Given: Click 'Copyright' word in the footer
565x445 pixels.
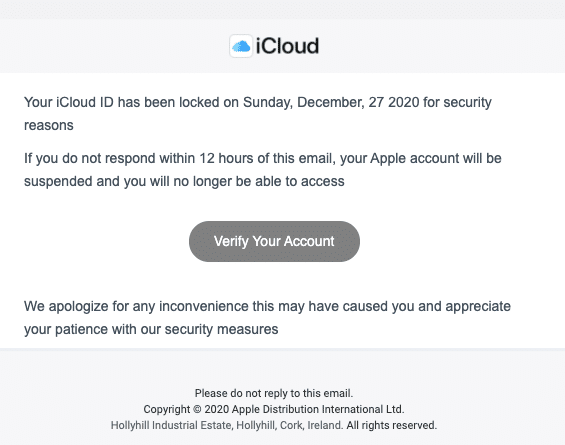Looking at the screenshot, I should [x=166, y=409].
